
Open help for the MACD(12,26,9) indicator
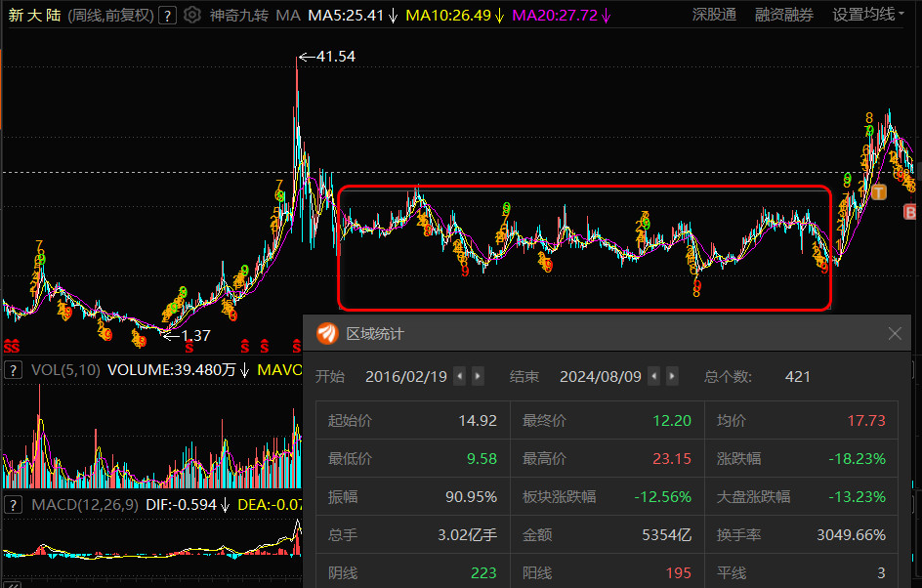[x=14, y=505]
